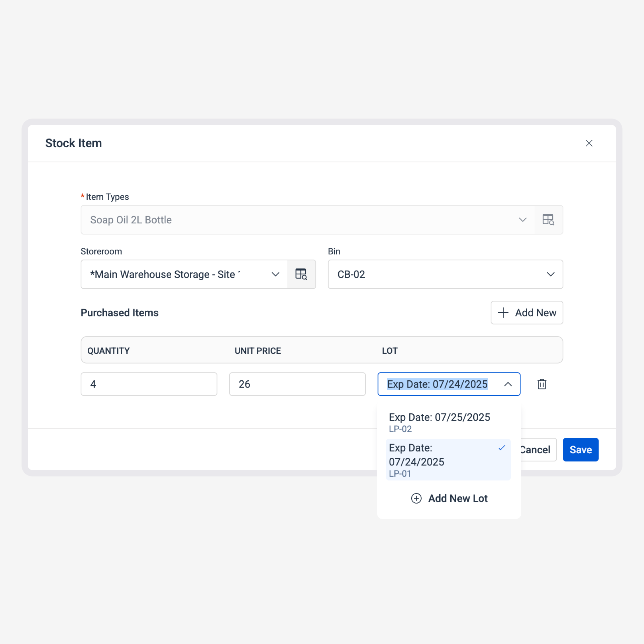Click the highlighted Exp Date text in Lot field

click(x=437, y=384)
